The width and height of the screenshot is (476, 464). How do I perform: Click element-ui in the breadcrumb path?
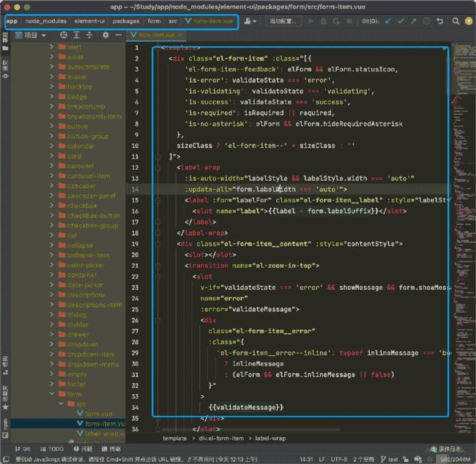point(89,21)
